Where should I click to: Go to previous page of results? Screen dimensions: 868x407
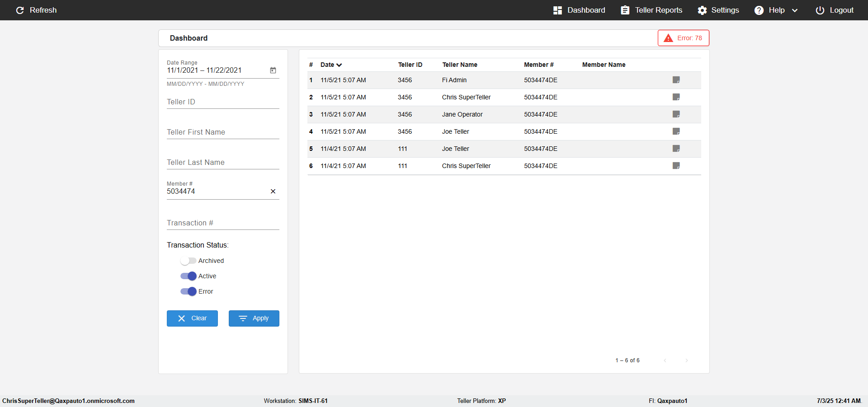665,360
